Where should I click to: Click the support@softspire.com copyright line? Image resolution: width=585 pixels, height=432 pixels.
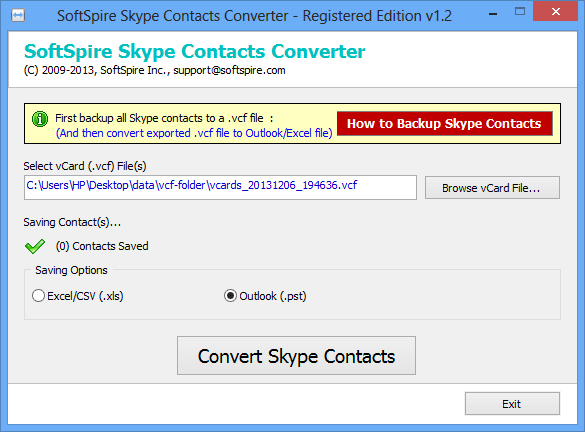(x=154, y=70)
